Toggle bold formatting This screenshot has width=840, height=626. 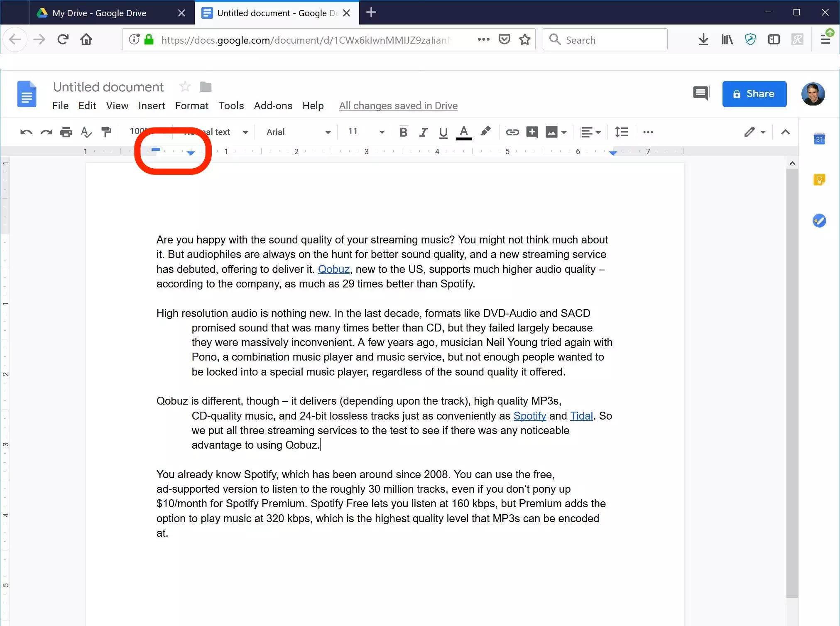click(403, 132)
